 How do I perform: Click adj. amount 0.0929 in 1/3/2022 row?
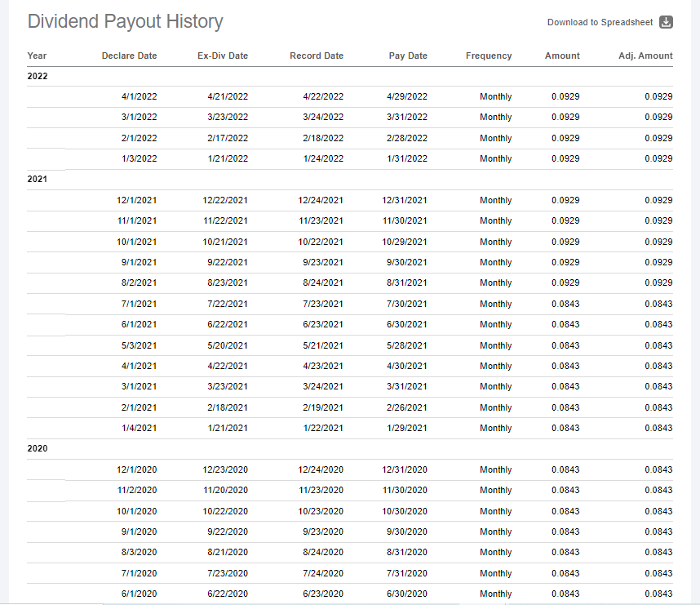(658, 158)
